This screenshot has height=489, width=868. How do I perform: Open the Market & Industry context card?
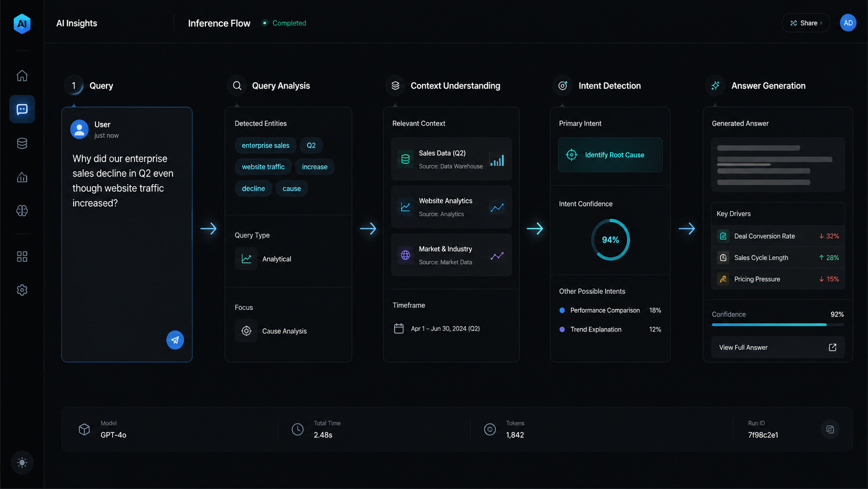pyautogui.click(x=451, y=255)
